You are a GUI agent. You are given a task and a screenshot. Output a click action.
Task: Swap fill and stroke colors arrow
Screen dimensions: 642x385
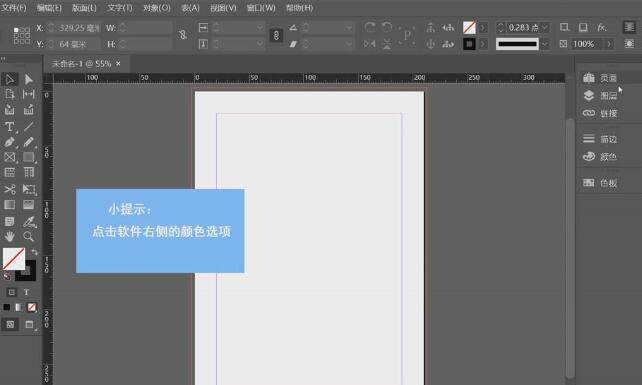click(x=34, y=252)
